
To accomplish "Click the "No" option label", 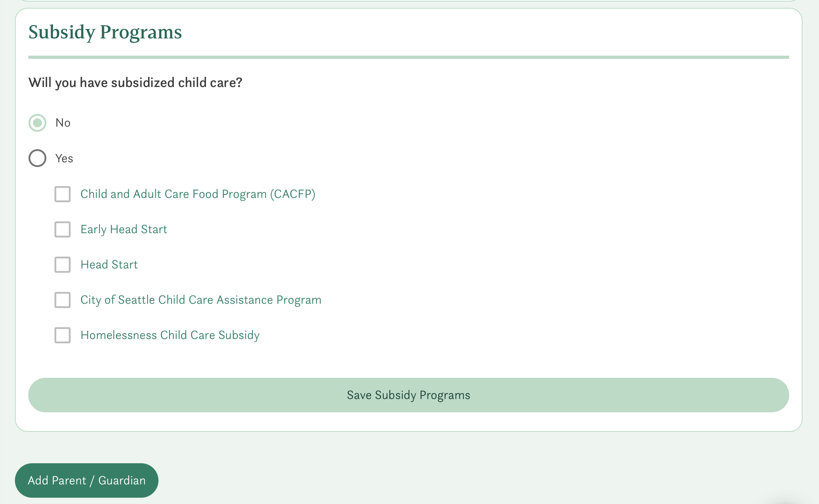I will [x=63, y=123].
